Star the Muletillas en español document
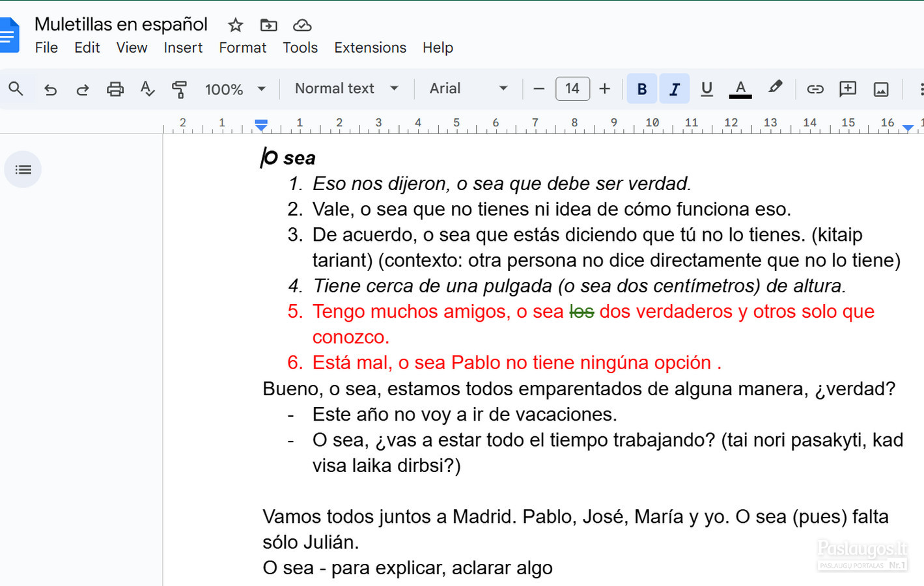Image resolution: width=924 pixels, height=586 pixels. click(x=235, y=25)
